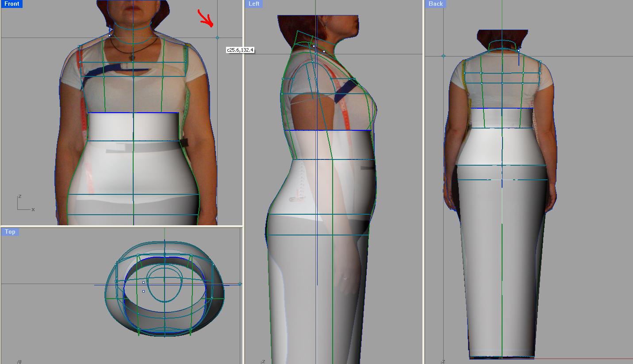
Task: Click the world axes icon in Front viewport
Action: 26,203
